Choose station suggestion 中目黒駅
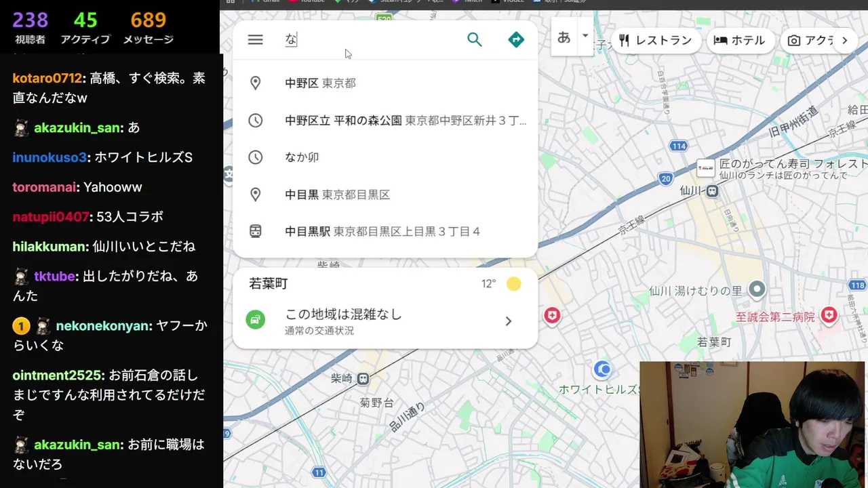The image size is (868, 488). [385, 231]
